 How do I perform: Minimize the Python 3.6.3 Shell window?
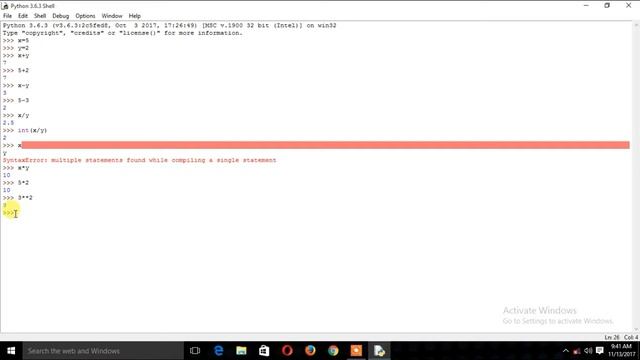point(586,6)
